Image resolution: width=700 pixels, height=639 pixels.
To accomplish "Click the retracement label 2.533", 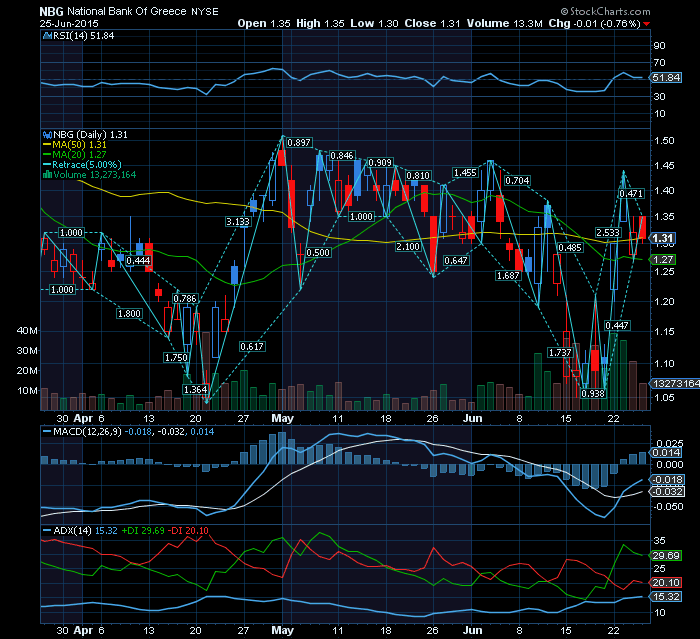I will coord(608,233).
